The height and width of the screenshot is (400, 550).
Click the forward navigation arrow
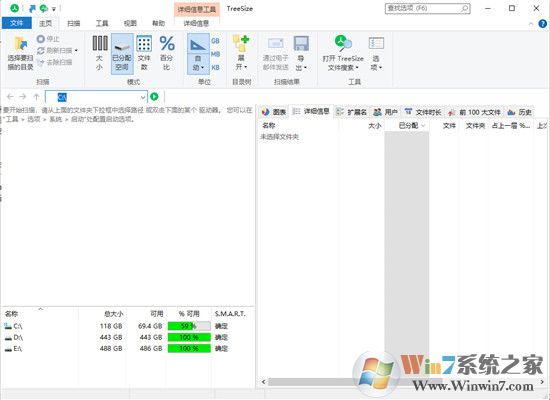tap(23, 96)
